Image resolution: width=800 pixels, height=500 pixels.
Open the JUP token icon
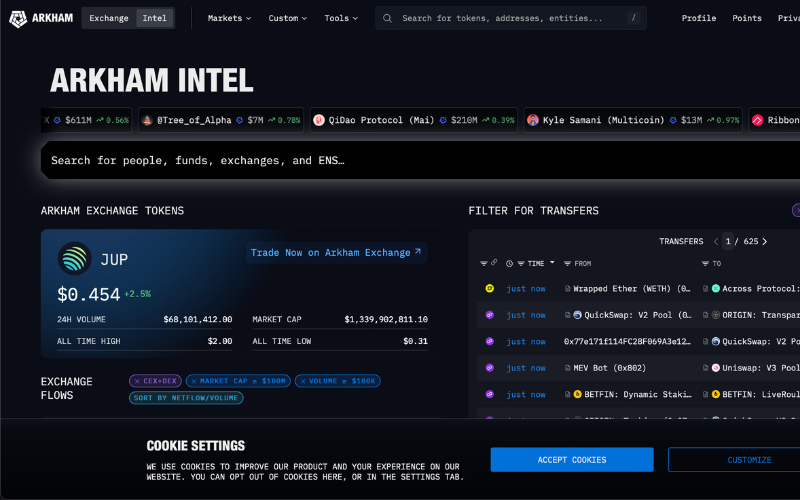click(74, 259)
